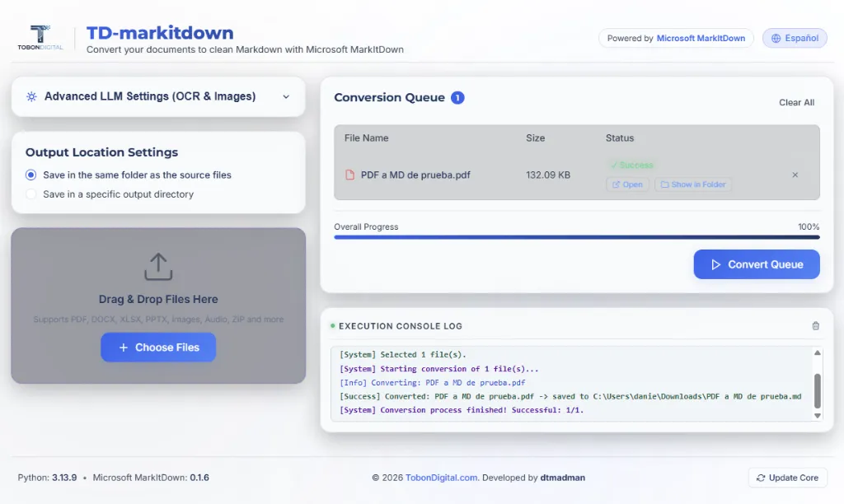Click the sun icon beside Advanced LLM Settings

[x=32, y=97]
